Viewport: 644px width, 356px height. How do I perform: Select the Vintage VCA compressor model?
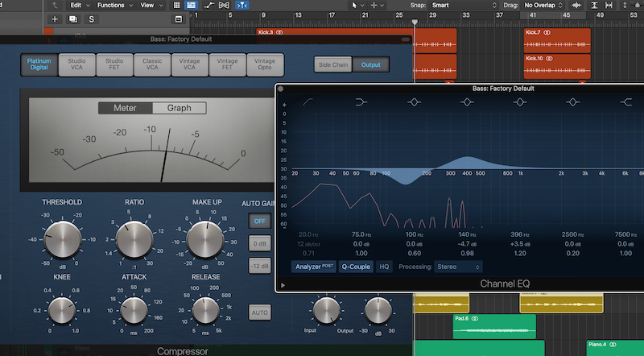point(190,64)
